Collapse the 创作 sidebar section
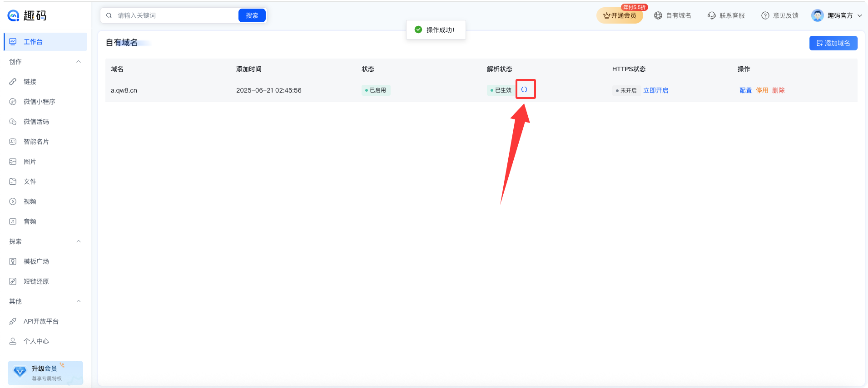Viewport: 868px width, 388px height. coord(79,62)
